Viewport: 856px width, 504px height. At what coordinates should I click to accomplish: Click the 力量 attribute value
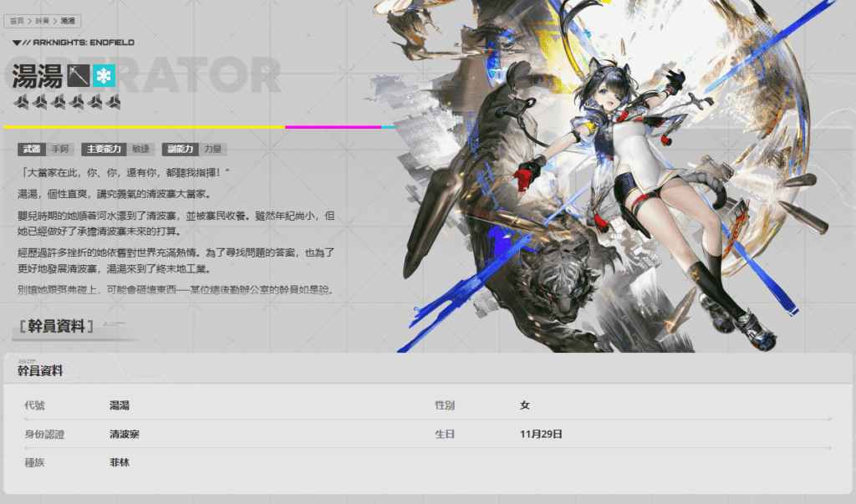coord(213,149)
